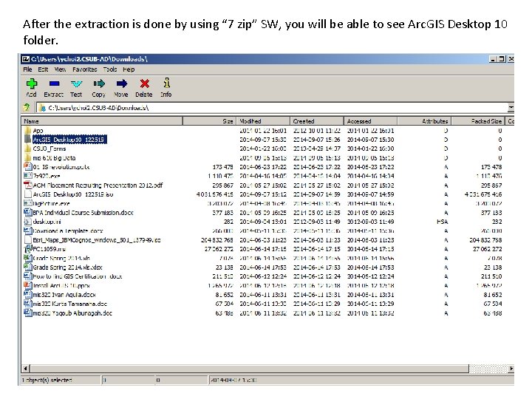Select the BPA Individual Course Submission.docx icon
This screenshot has height=399, width=532.
click(28, 212)
